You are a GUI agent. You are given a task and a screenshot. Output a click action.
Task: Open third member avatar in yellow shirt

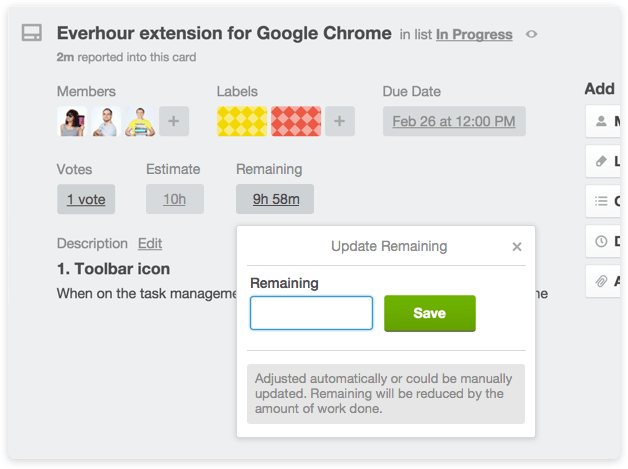pyautogui.click(x=140, y=121)
